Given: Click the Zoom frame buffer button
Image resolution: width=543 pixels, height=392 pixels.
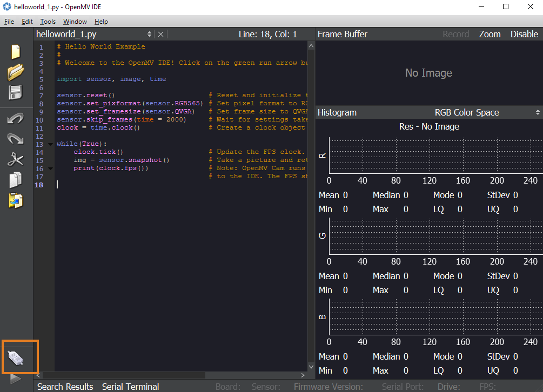Looking at the screenshot, I should coord(490,34).
